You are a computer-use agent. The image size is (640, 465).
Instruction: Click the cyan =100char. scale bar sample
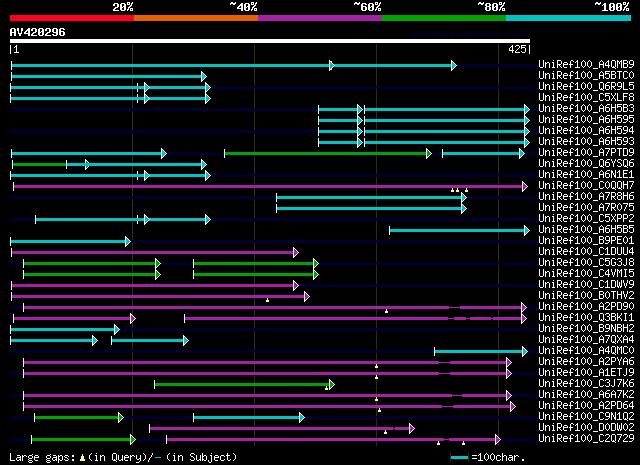click(460, 457)
